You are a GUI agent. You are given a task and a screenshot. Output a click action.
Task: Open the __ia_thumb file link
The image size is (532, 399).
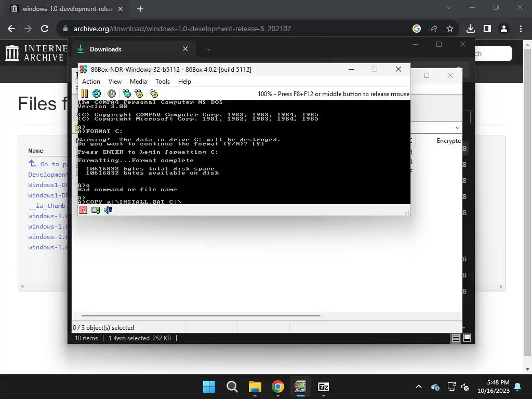pyautogui.click(x=48, y=206)
